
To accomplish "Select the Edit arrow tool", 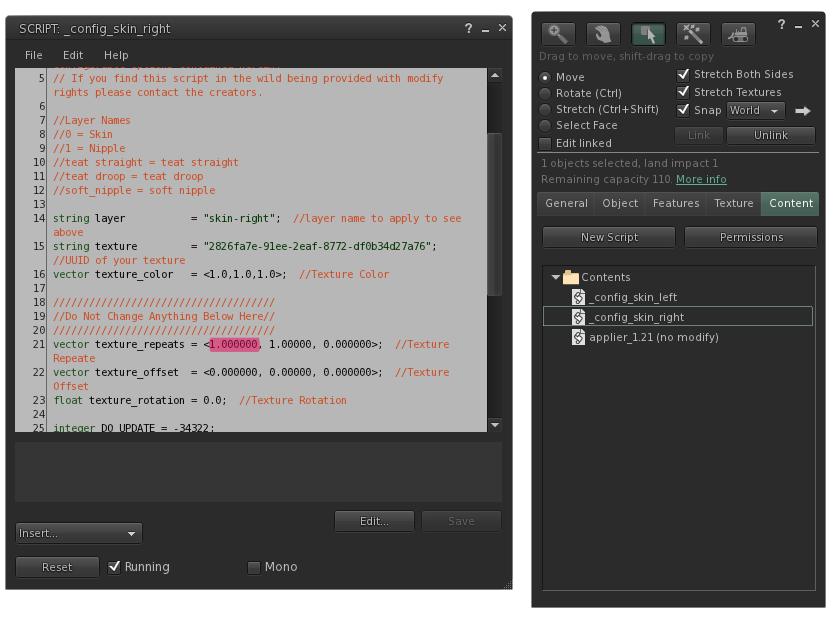I will coord(648,34).
